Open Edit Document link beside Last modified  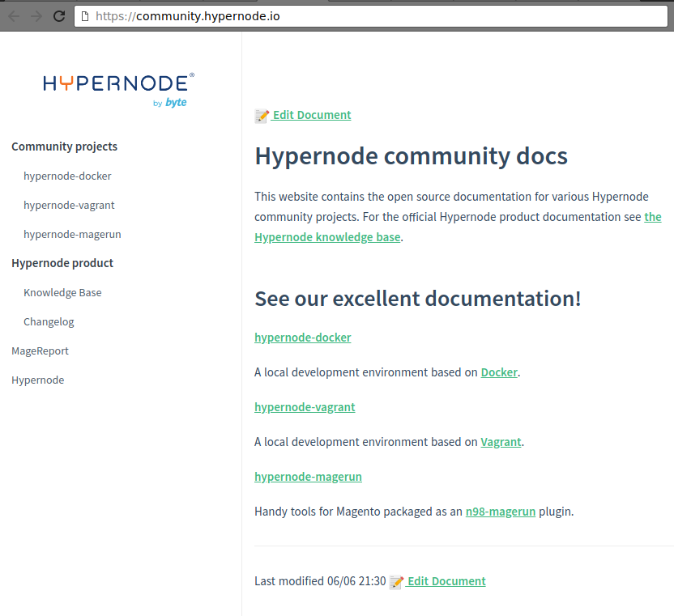pyautogui.click(x=446, y=581)
